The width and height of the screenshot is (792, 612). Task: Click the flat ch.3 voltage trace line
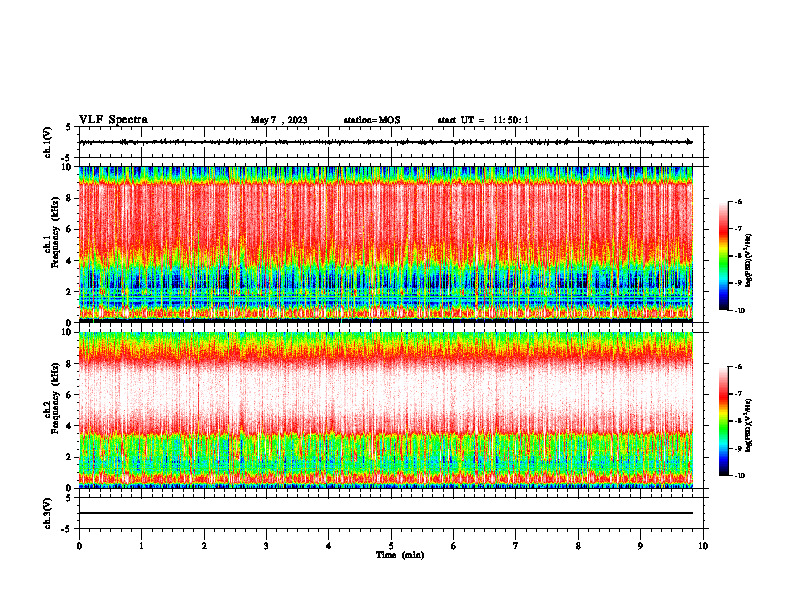(386, 513)
